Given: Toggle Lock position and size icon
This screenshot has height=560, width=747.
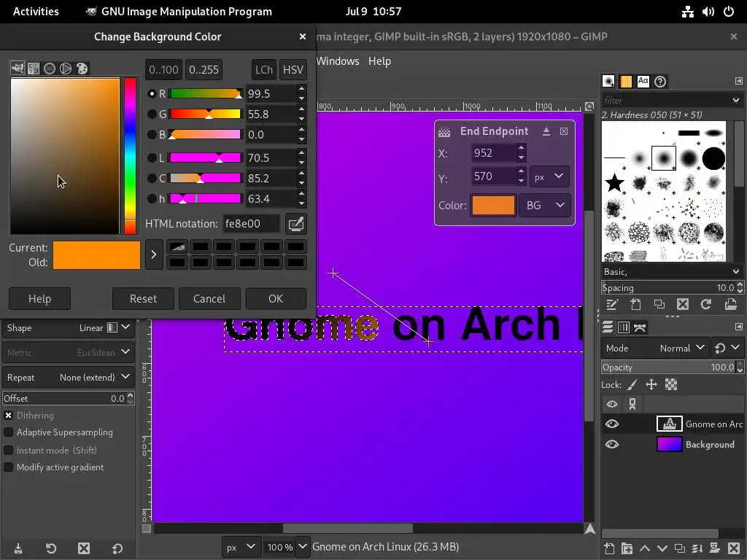Looking at the screenshot, I should click(651, 384).
